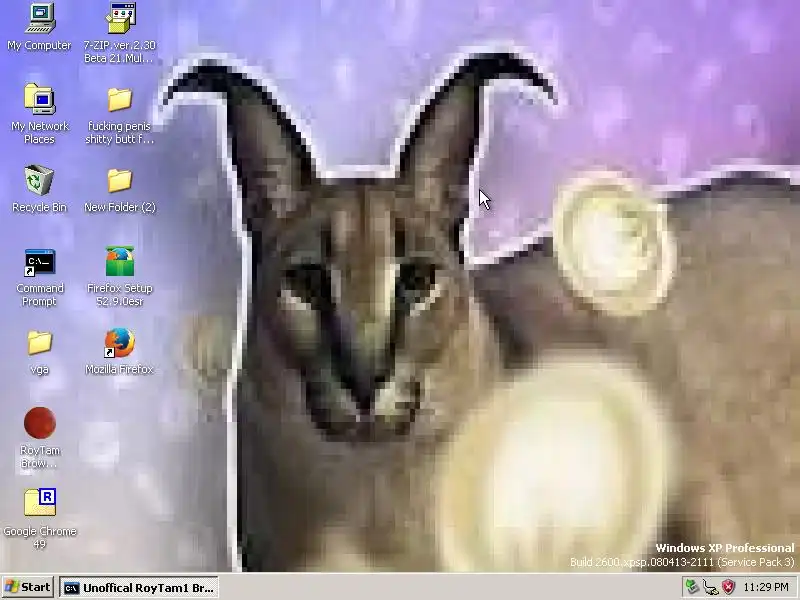Open My Network Places icon

pyautogui.click(x=39, y=99)
